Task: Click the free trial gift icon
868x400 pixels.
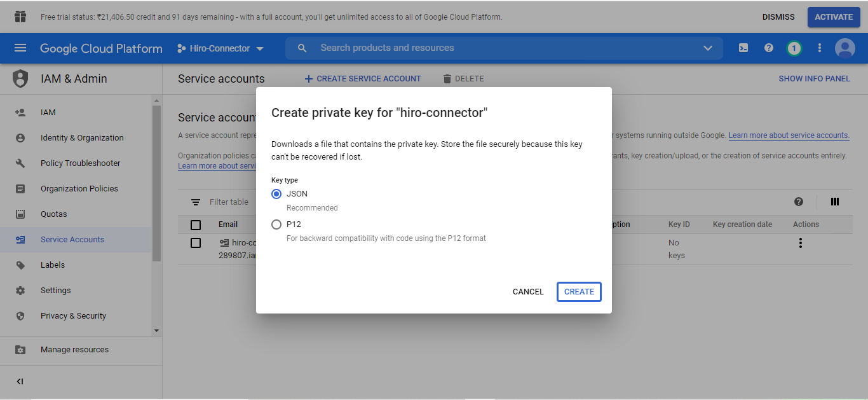Action: pyautogui.click(x=20, y=17)
